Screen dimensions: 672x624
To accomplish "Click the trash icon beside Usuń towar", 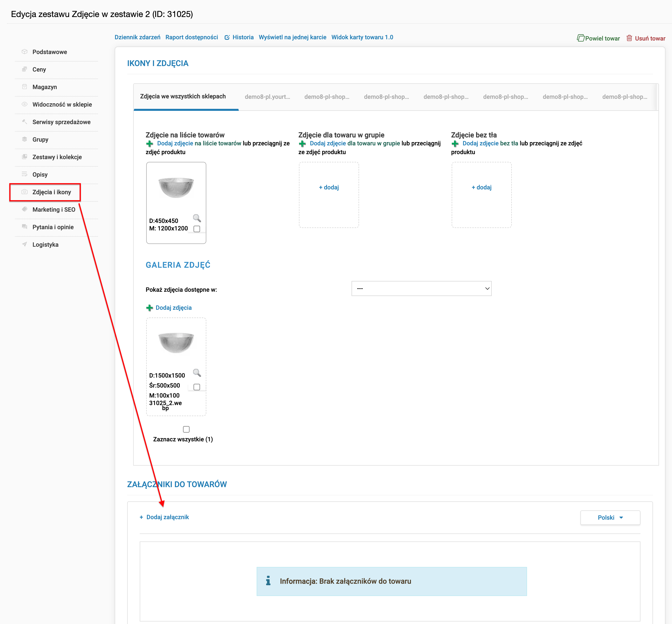I will pos(629,38).
